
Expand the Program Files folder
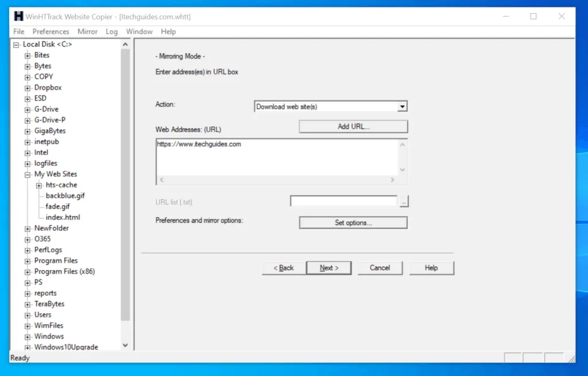[28, 261]
